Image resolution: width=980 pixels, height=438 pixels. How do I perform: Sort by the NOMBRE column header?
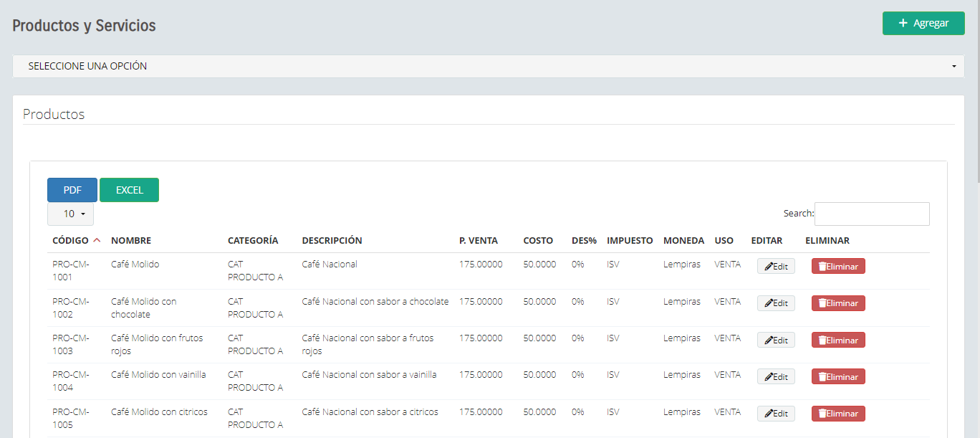[131, 241]
